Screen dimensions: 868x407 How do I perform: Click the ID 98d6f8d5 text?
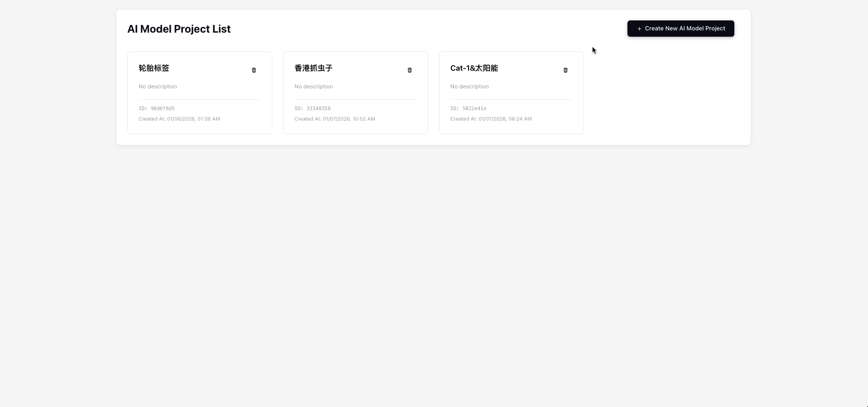[157, 109]
